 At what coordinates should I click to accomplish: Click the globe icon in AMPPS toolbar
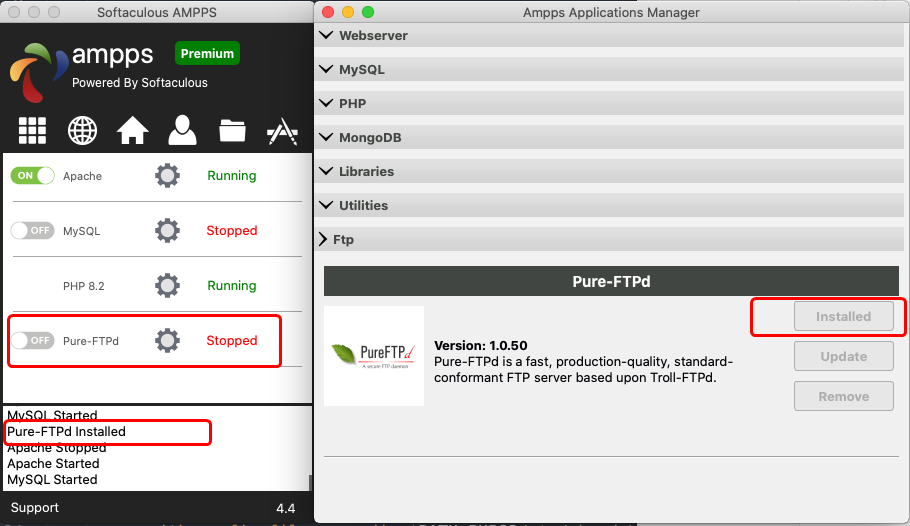click(82, 130)
